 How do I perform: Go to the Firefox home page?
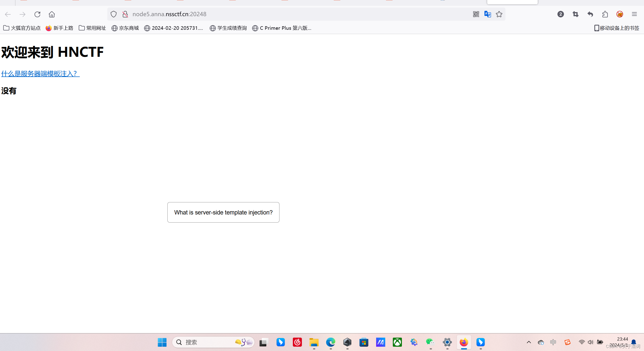coord(52,14)
